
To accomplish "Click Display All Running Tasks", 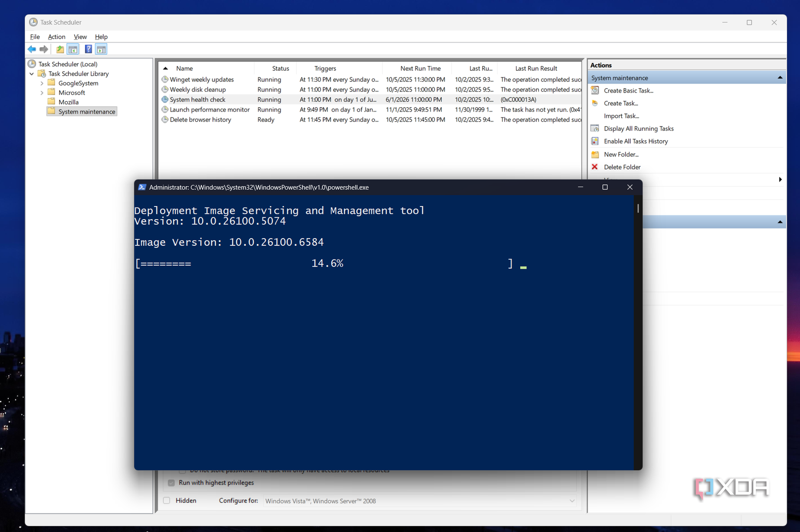I will point(638,129).
